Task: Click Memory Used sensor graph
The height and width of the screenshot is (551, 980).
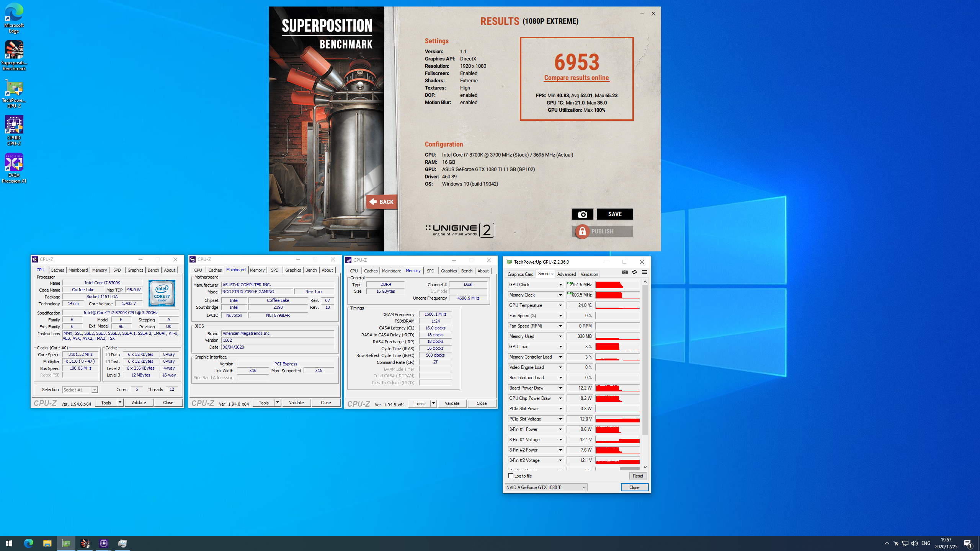Action: click(x=617, y=336)
